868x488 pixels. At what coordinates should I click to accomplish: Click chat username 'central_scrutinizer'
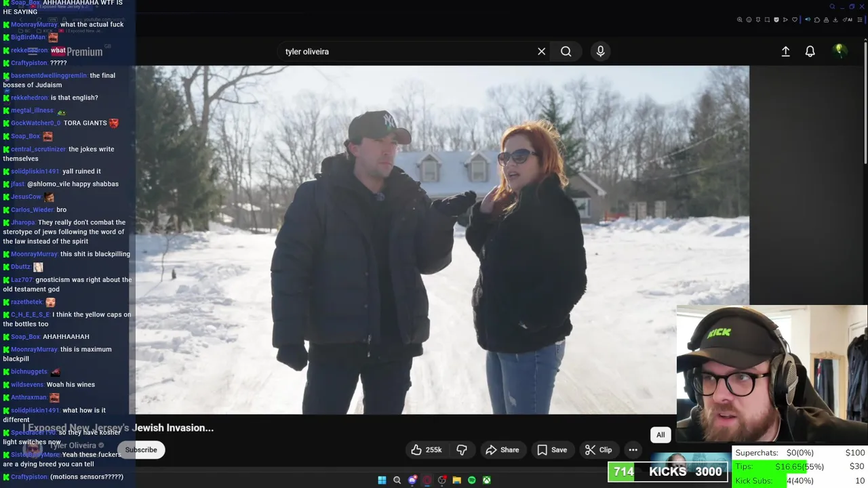(x=38, y=149)
